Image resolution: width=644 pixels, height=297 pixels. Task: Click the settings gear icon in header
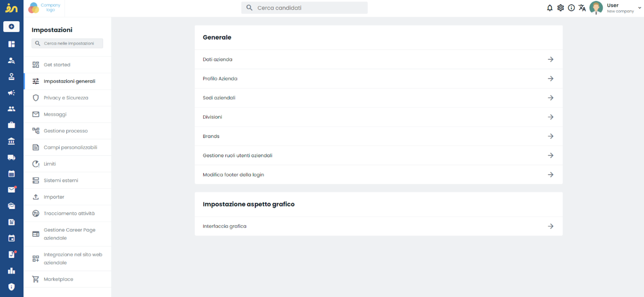pyautogui.click(x=560, y=8)
